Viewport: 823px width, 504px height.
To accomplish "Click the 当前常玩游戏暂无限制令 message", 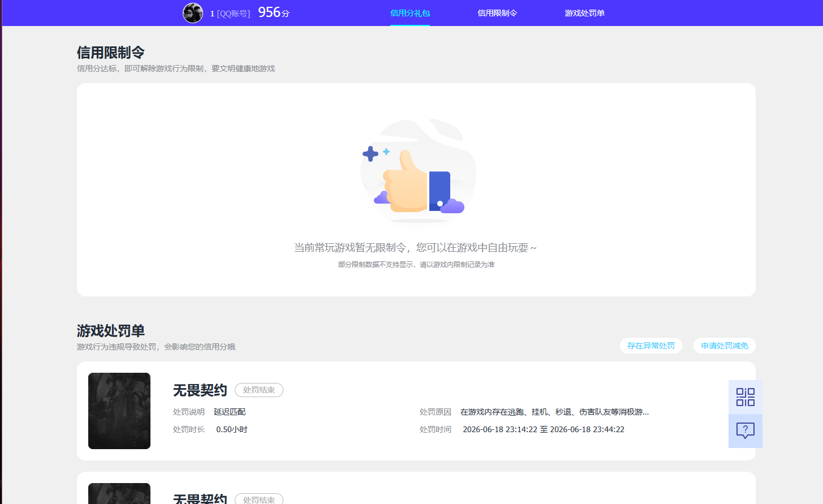I will click(x=416, y=248).
